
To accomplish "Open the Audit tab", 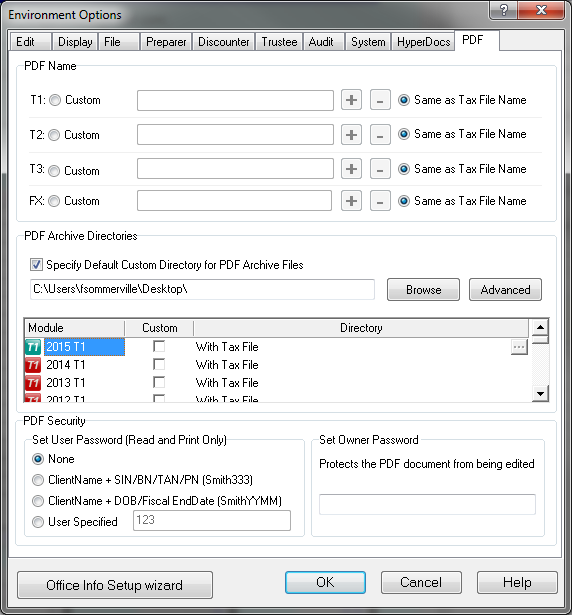I will [x=324, y=42].
